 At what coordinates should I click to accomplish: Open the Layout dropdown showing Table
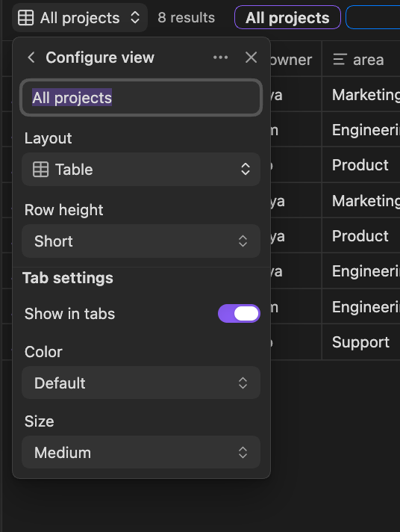pos(141,170)
